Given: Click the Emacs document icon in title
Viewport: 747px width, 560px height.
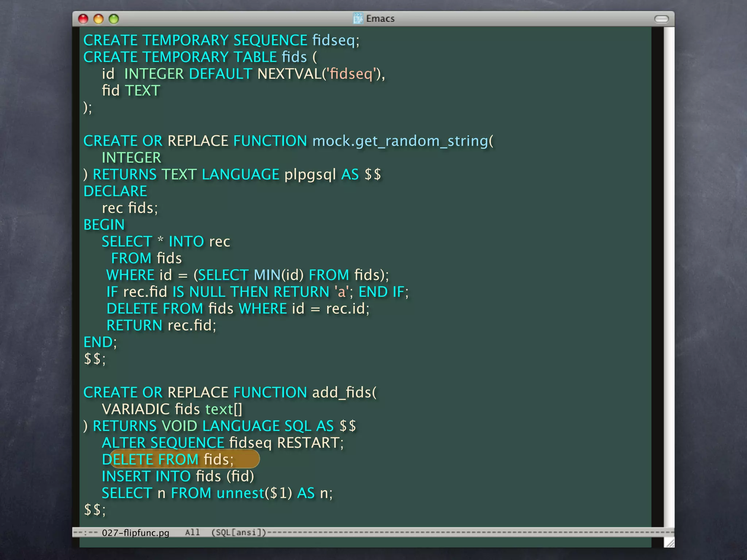Looking at the screenshot, I should click(358, 18).
